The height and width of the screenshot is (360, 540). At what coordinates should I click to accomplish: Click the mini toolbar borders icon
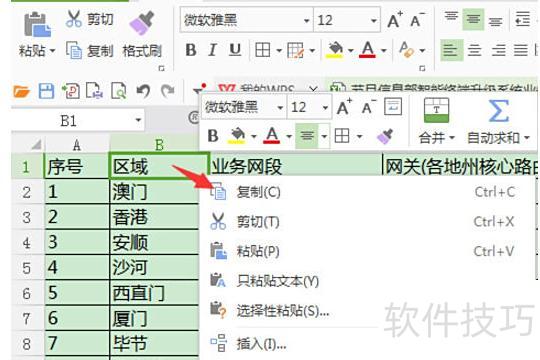tap(342, 136)
